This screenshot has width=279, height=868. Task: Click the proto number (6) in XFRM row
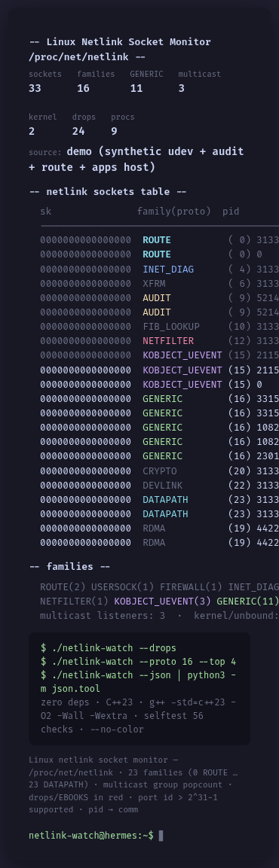[240, 283]
